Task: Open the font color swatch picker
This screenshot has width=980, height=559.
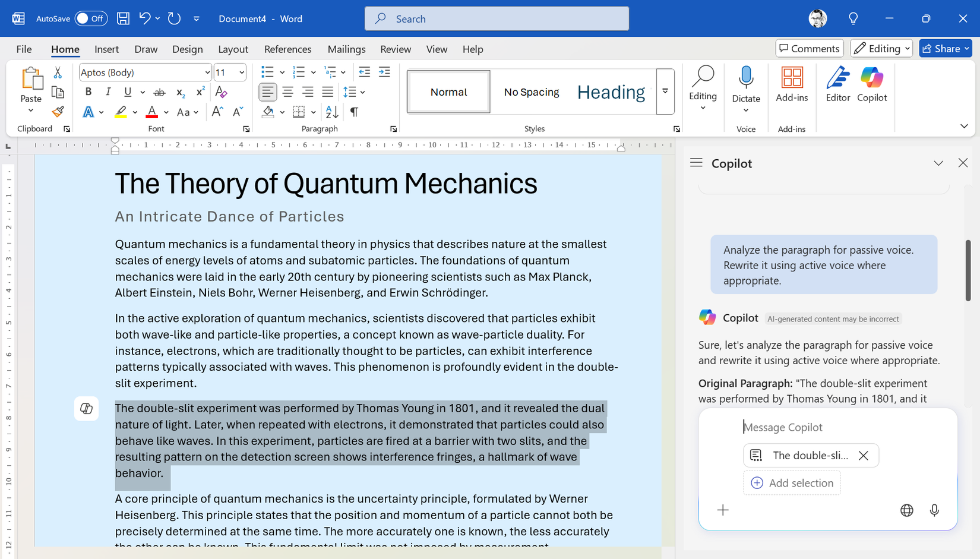Action: 151,112
